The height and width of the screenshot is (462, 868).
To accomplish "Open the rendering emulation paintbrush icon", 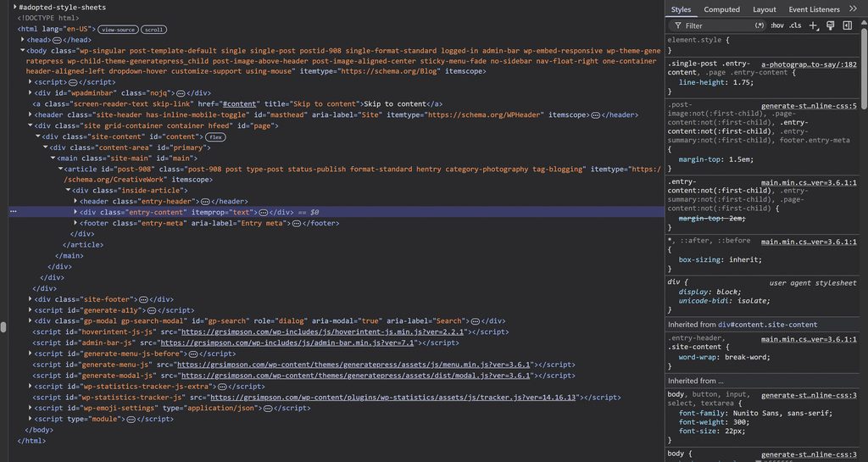I will coord(831,25).
